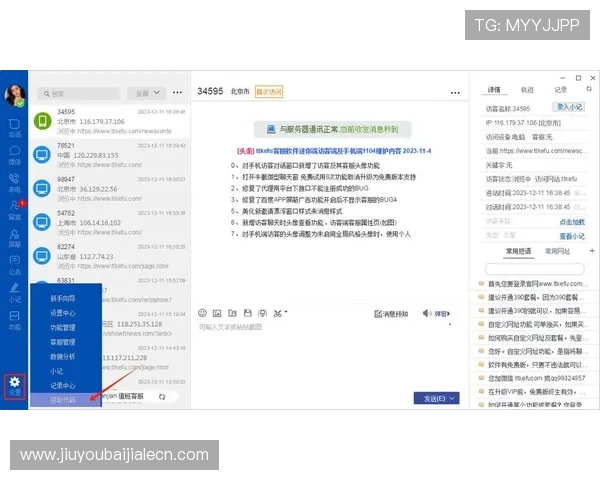The height and width of the screenshot is (480, 600).
Task: Select visitor 34595 in the visitor list
Action: tap(109, 121)
